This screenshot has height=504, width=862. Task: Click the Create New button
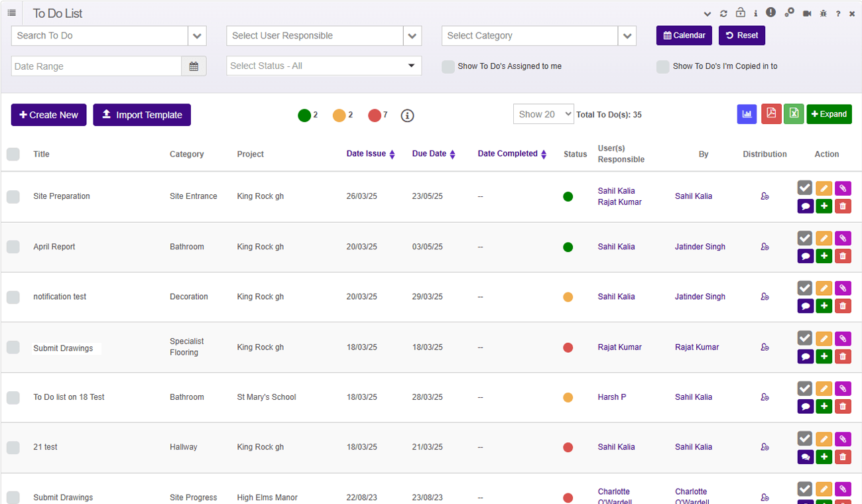[x=48, y=115]
